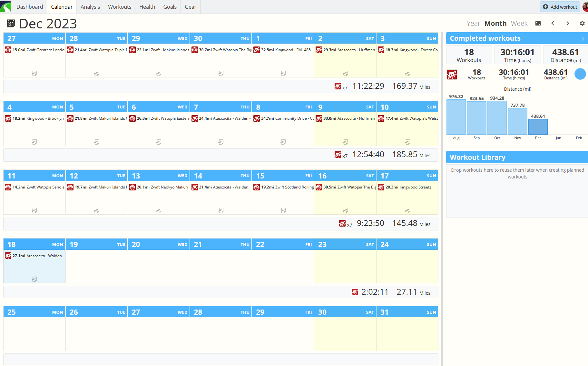This screenshot has width=588, height=366.
Task: Switch to Week view
Action: [519, 23]
